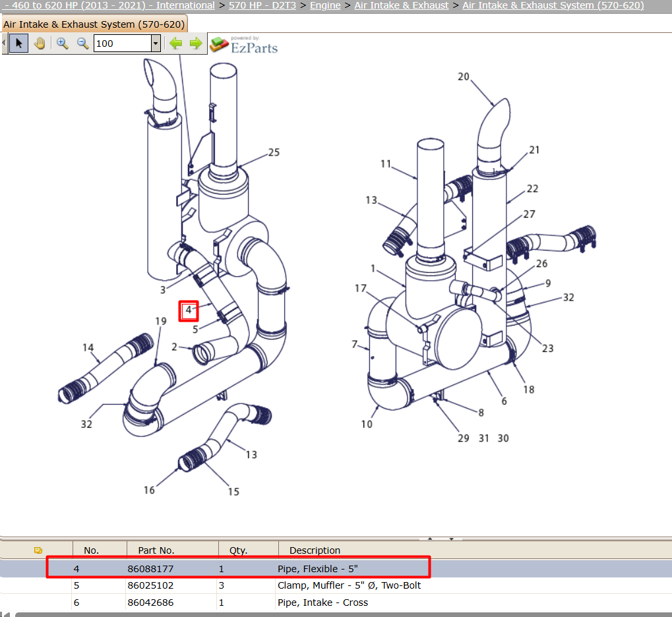
Task: Click the panel splitter down arrow
Action: (451, 539)
